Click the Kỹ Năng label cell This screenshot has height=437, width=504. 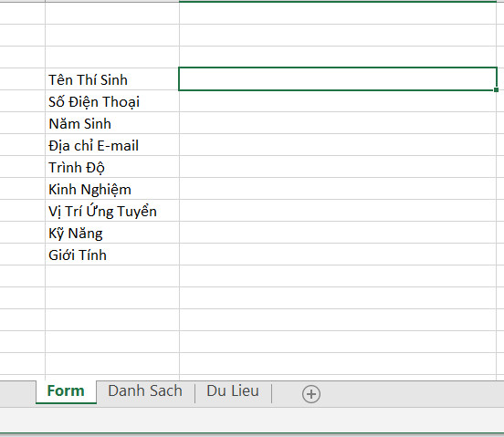[x=112, y=232]
